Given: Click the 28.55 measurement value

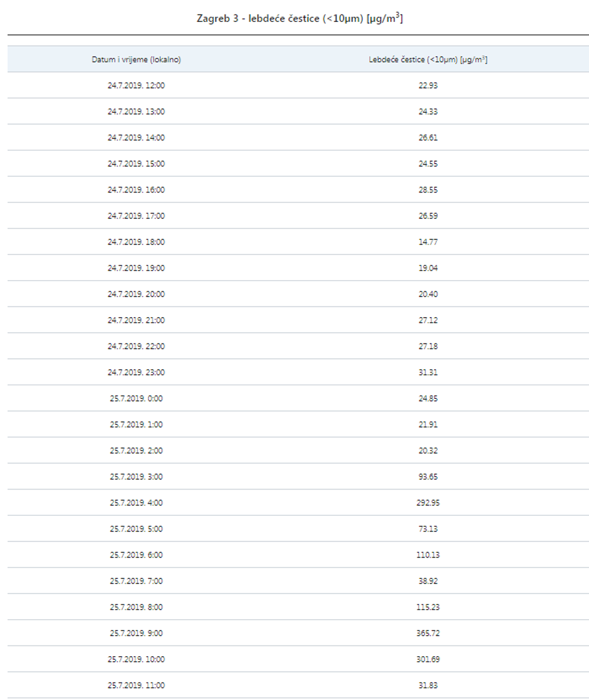Looking at the screenshot, I should coord(428,190).
